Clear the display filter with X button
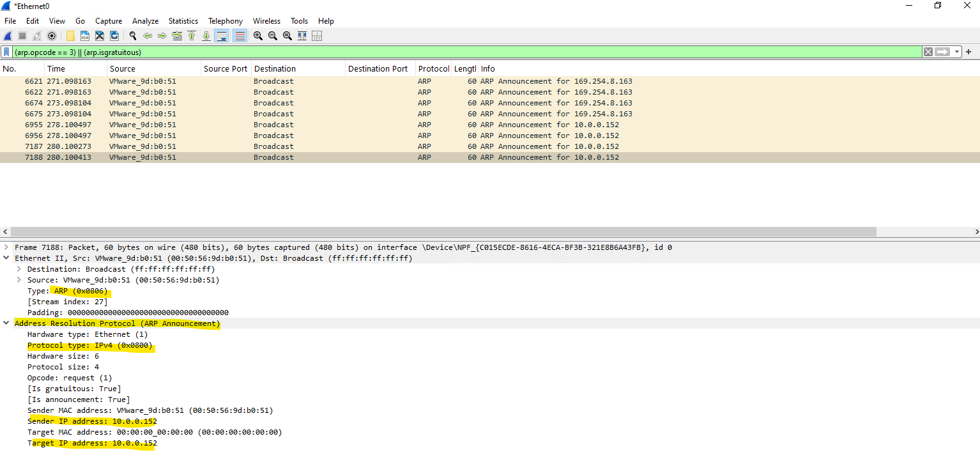The image size is (980, 473). coord(928,52)
